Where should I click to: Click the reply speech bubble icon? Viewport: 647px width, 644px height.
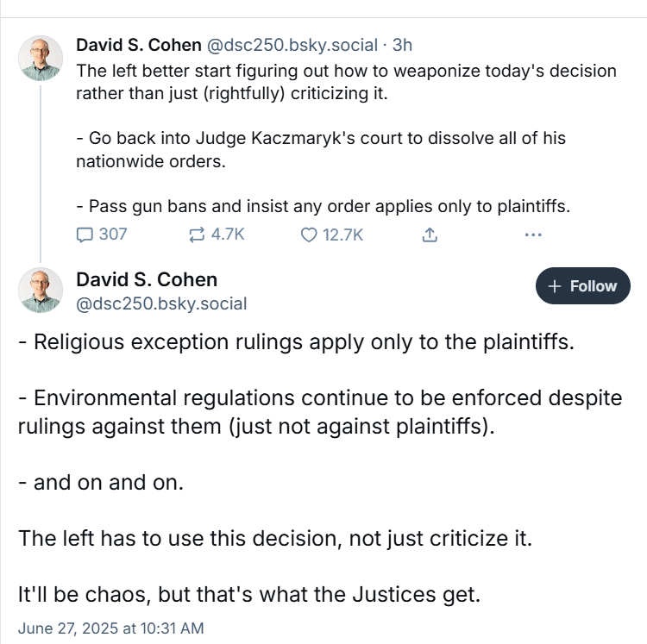pos(85,235)
